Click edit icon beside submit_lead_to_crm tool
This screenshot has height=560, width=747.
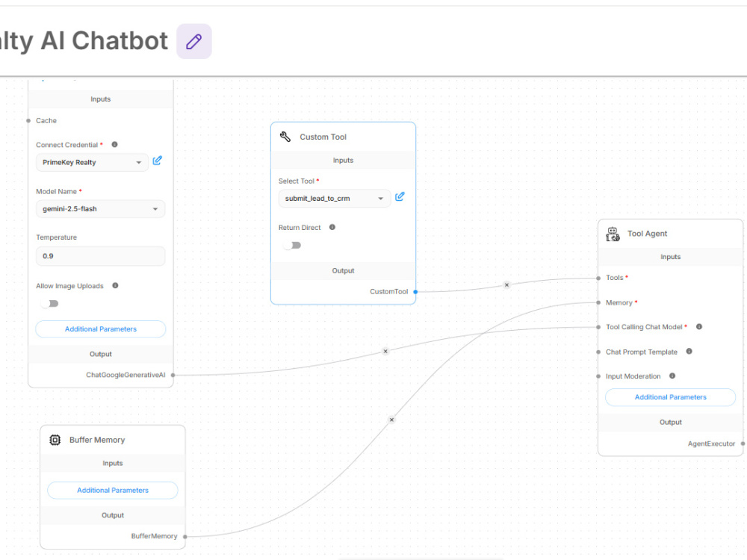[400, 196]
